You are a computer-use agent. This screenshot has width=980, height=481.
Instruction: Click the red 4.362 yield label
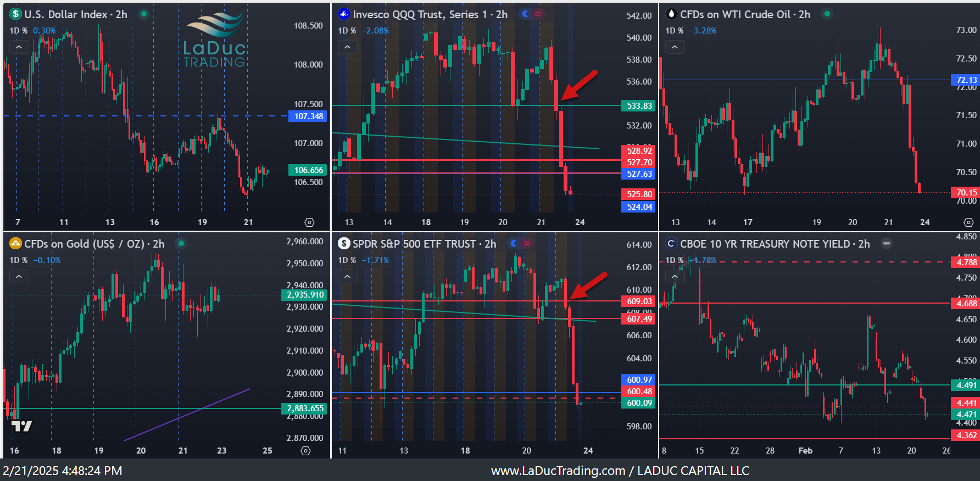point(966,435)
